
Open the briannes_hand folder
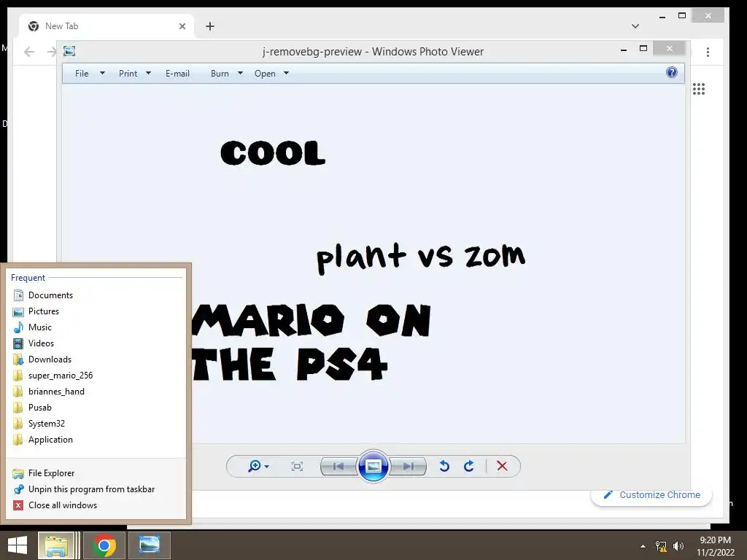click(x=96, y=392)
